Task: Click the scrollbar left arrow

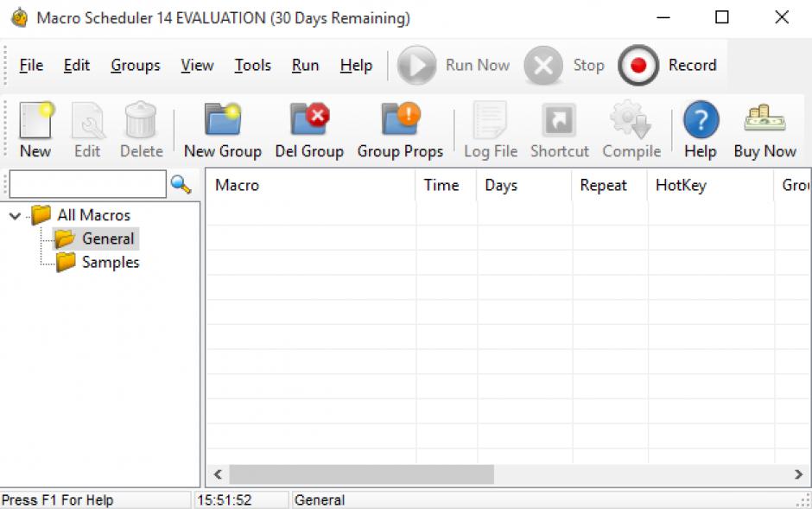Action: (218, 474)
